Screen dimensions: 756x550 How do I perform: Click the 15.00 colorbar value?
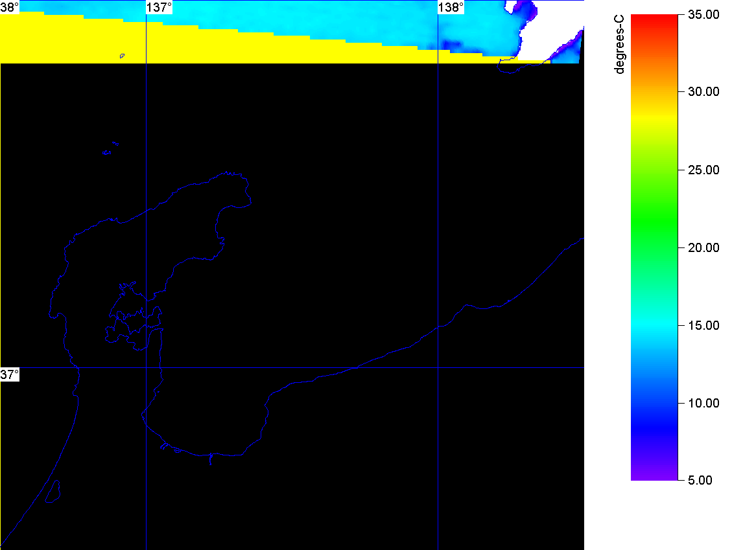coord(703,326)
